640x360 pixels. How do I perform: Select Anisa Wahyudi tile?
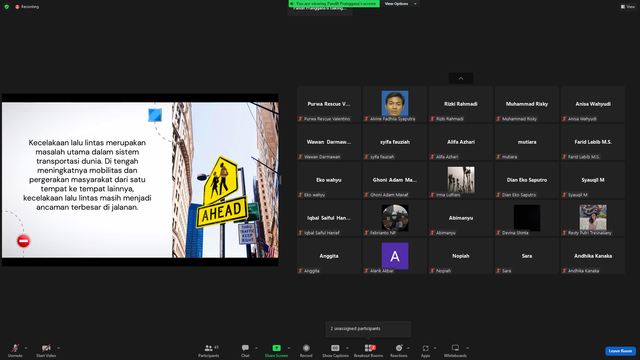point(593,104)
